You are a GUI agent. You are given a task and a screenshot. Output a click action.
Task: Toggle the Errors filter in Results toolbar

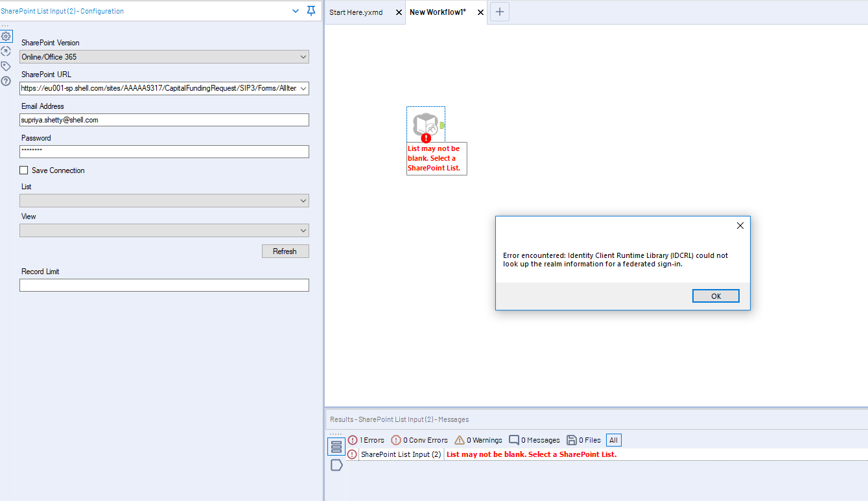point(366,439)
